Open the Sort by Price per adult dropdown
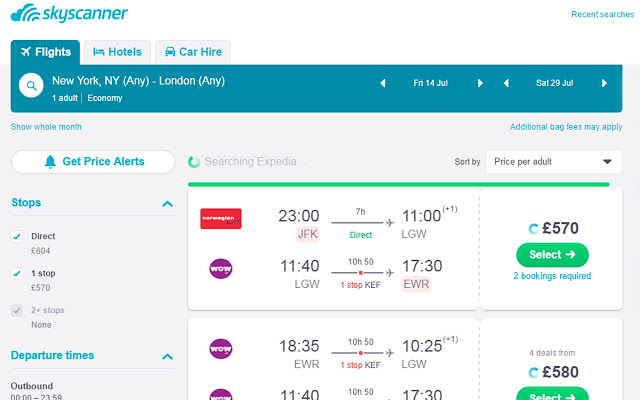The width and height of the screenshot is (640, 400). pyautogui.click(x=554, y=162)
